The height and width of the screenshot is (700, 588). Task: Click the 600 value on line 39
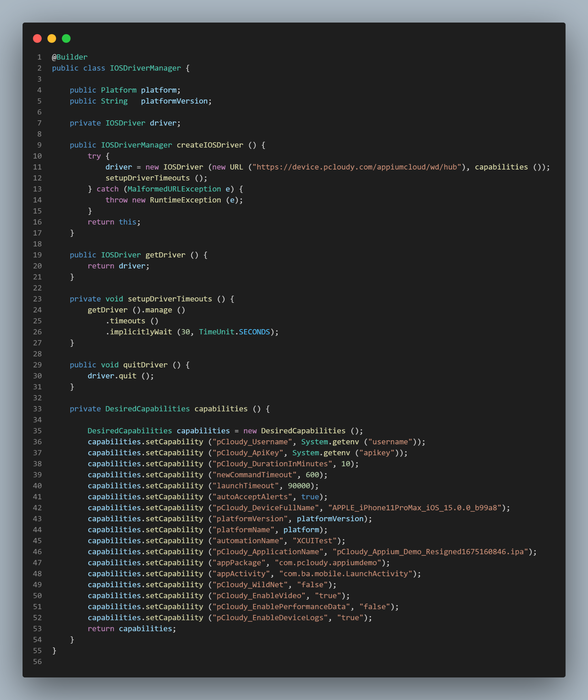coord(312,475)
